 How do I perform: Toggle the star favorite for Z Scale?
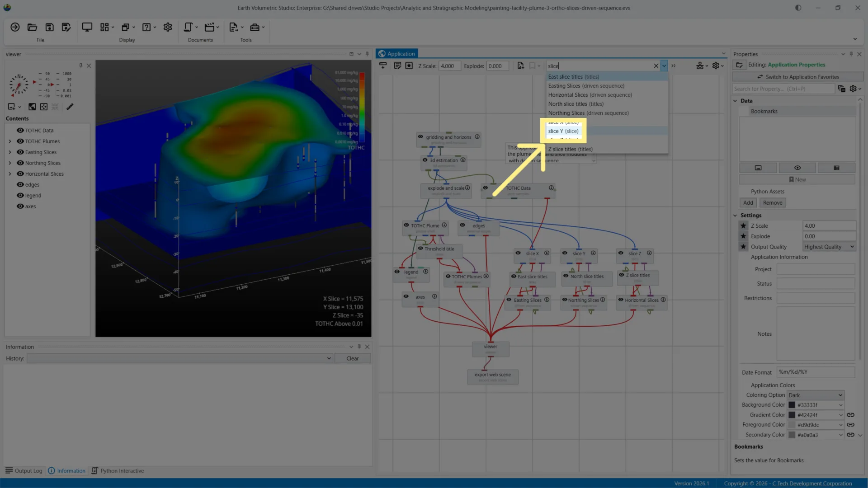pyautogui.click(x=743, y=225)
